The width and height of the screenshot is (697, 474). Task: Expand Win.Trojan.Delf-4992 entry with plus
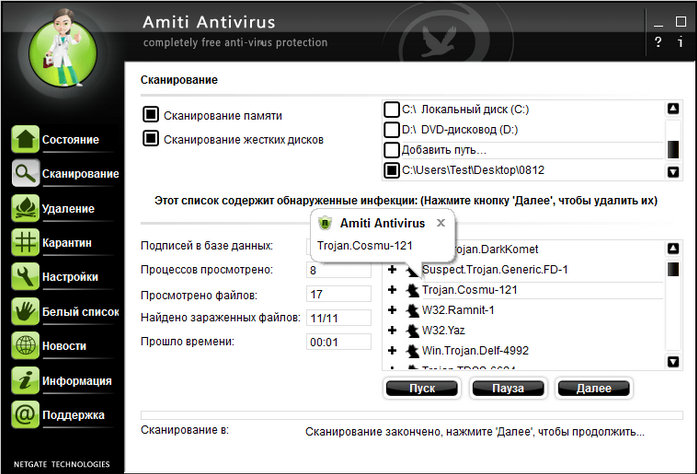pos(392,350)
